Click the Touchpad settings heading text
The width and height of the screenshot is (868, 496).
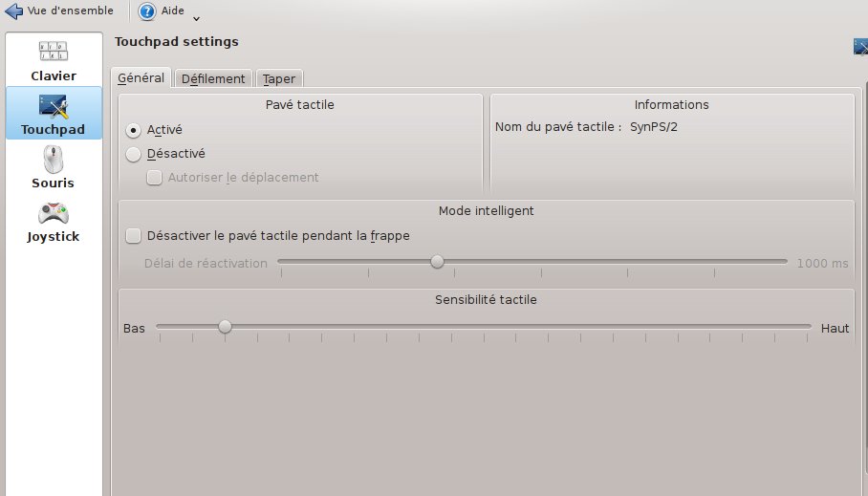(x=177, y=42)
